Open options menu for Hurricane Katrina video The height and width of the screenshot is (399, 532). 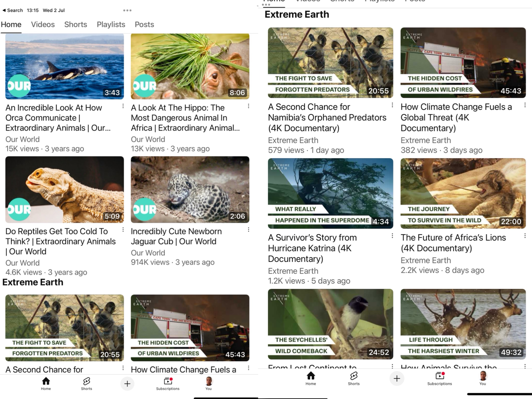[392, 236]
